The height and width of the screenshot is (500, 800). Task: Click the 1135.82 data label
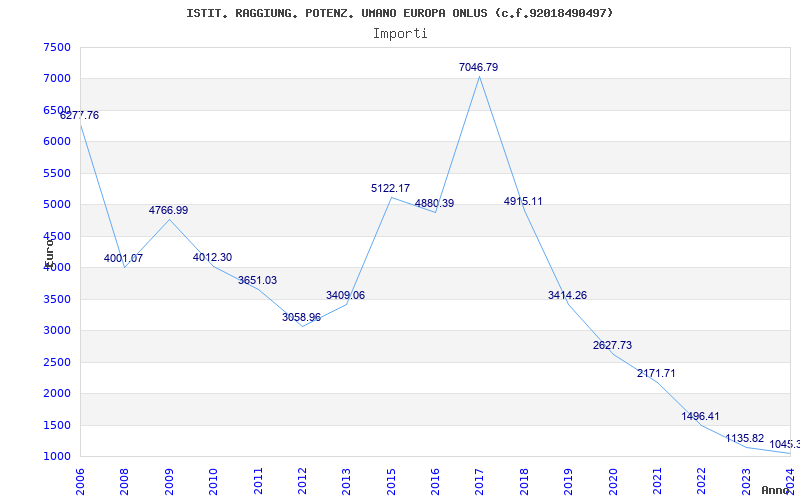(x=745, y=438)
